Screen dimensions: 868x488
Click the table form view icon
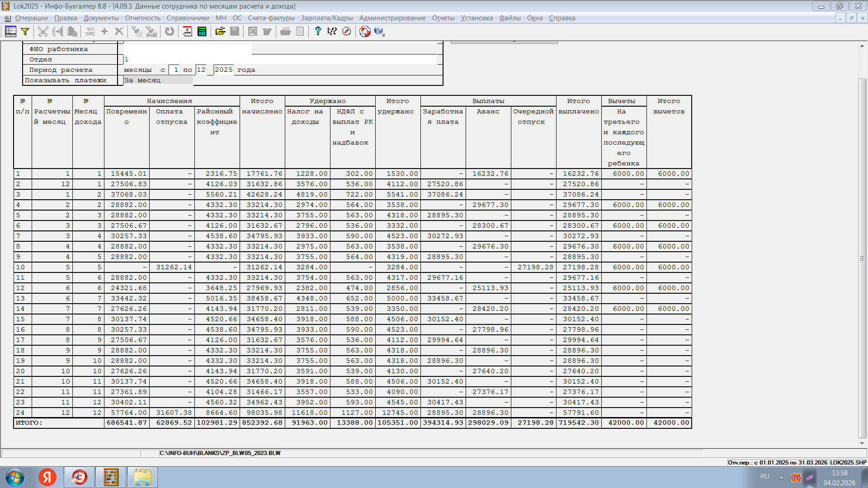[10, 31]
